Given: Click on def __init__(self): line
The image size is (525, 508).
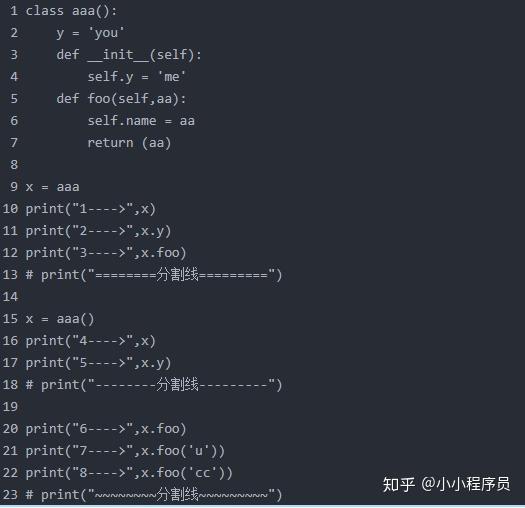Looking at the screenshot, I should pos(129,55).
